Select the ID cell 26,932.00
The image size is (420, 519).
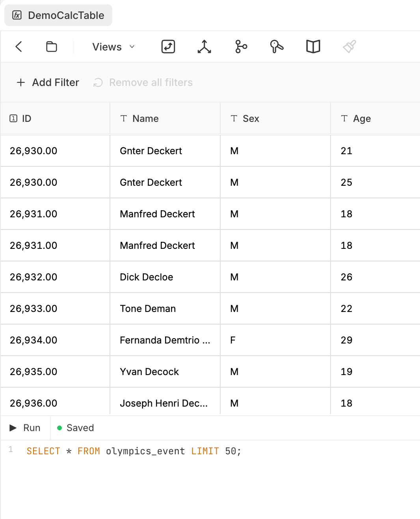point(55,277)
